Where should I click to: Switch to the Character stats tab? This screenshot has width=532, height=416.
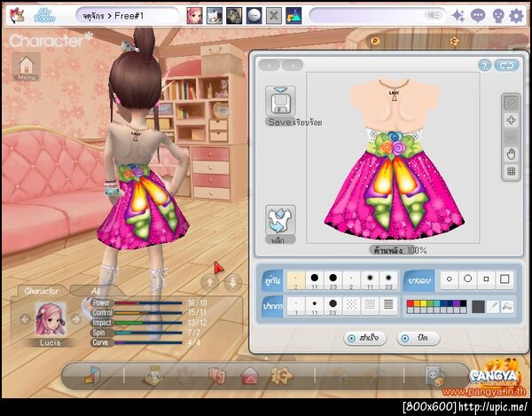pyautogui.click(x=42, y=291)
